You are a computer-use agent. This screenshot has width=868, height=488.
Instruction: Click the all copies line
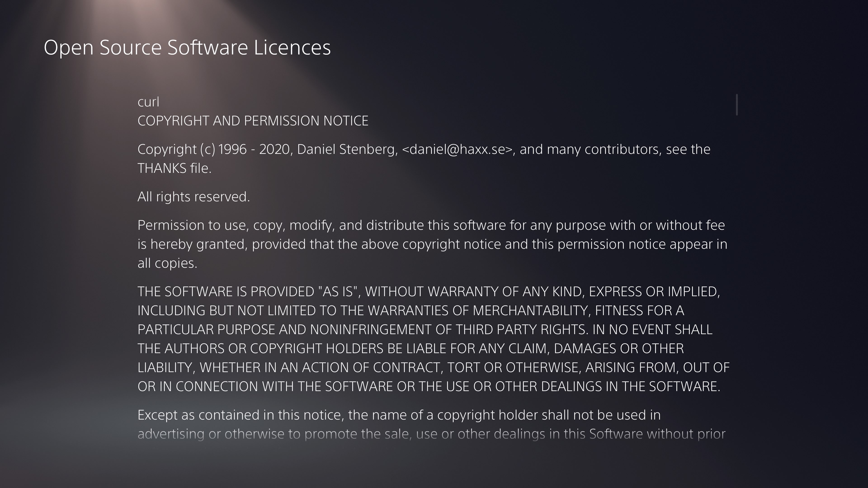[x=167, y=263]
